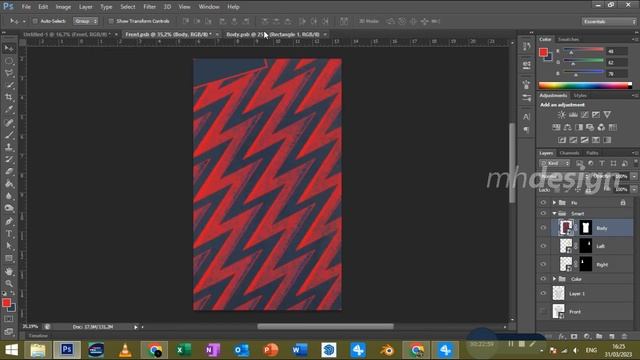Select the Clone Stamp tool
640x360 pixels.
click(9, 147)
